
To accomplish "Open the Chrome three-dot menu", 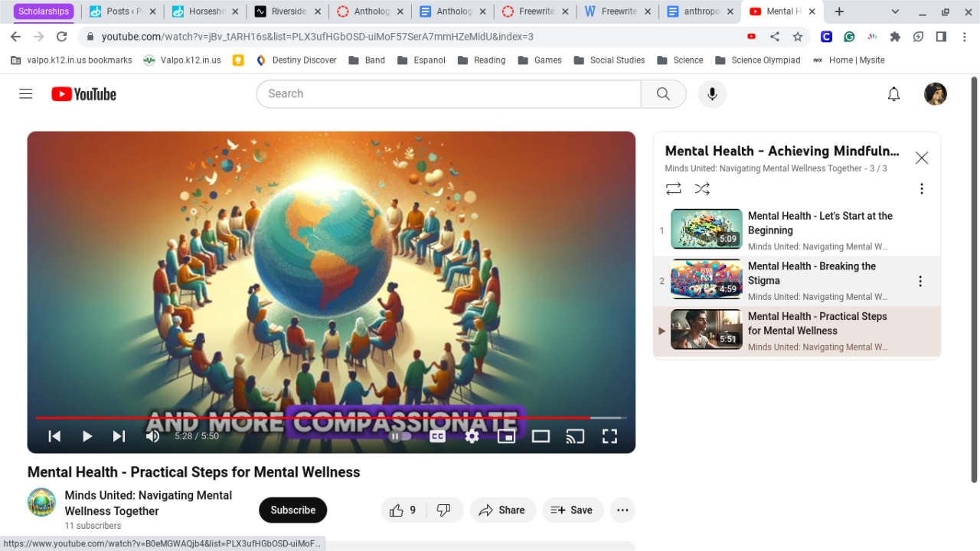I will click(964, 37).
